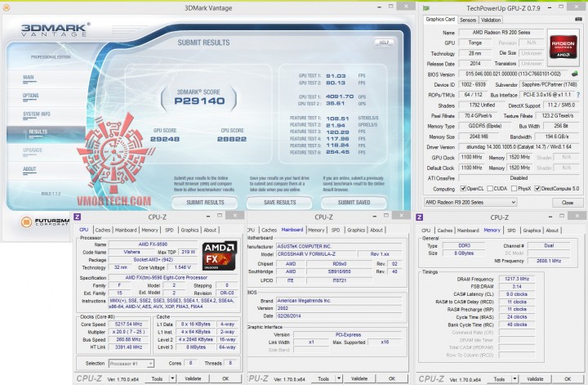This screenshot has width=588, height=385.
Task: Click Validate in the Memory CPU-Z window
Action: pos(535,379)
